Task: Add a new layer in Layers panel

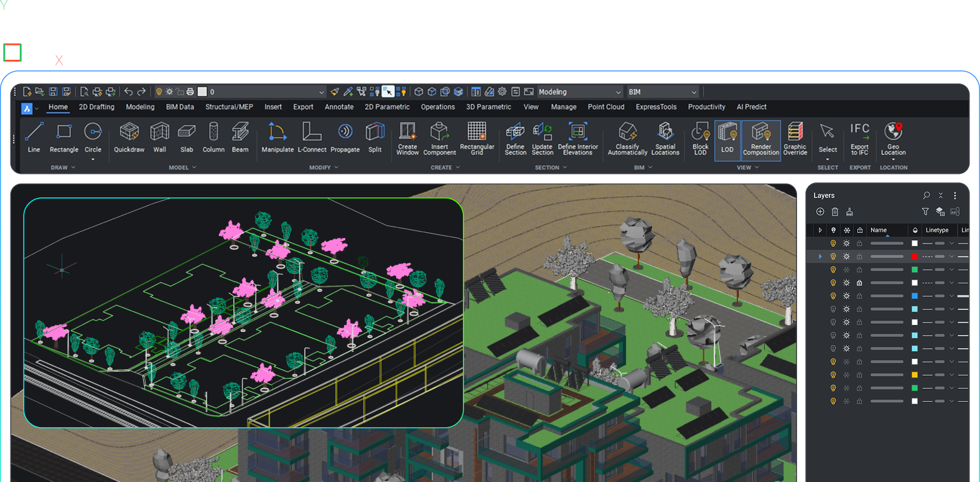Action: (820, 212)
